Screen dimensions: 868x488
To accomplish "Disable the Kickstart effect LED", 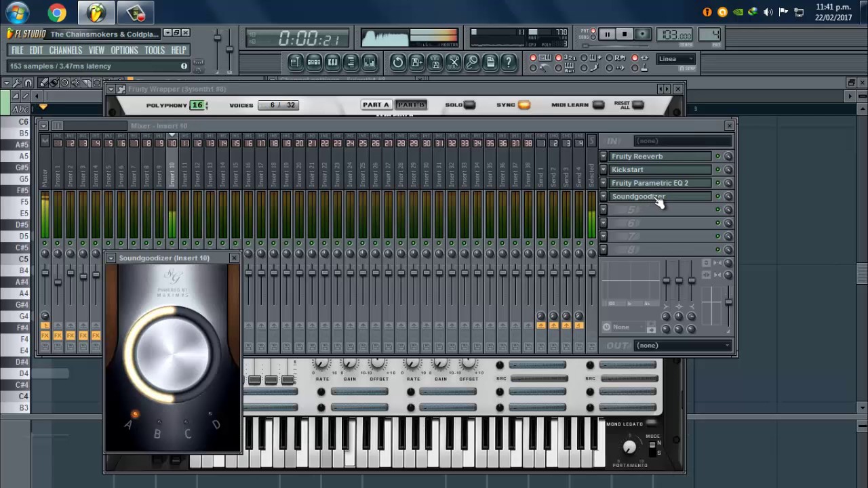I will pyautogui.click(x=717, y=169).
